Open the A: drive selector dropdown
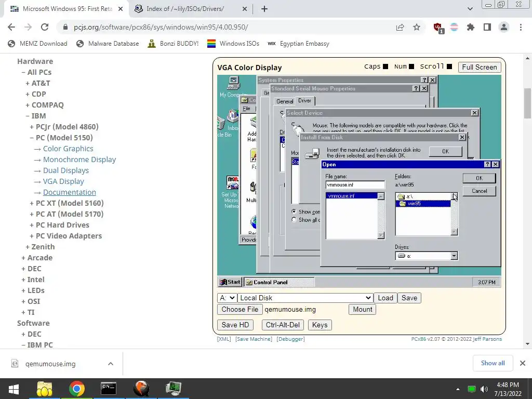 click(227, 298)
